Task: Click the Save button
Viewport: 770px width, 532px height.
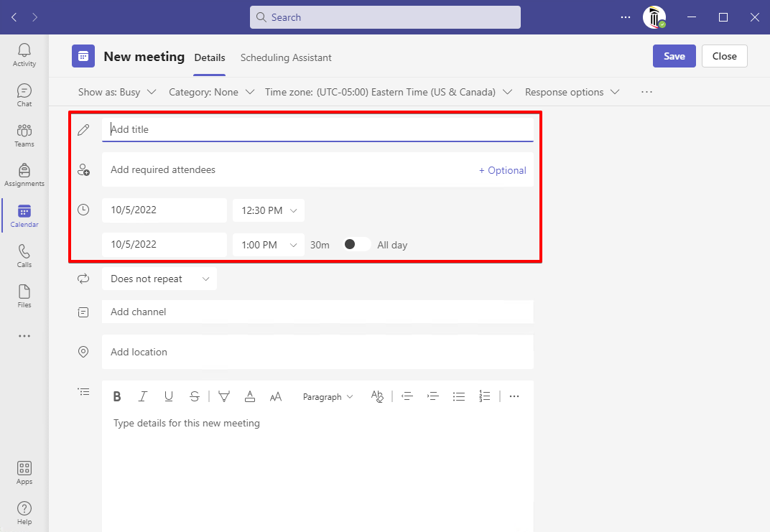Action: pyautogui.click(x=674, y=56)
